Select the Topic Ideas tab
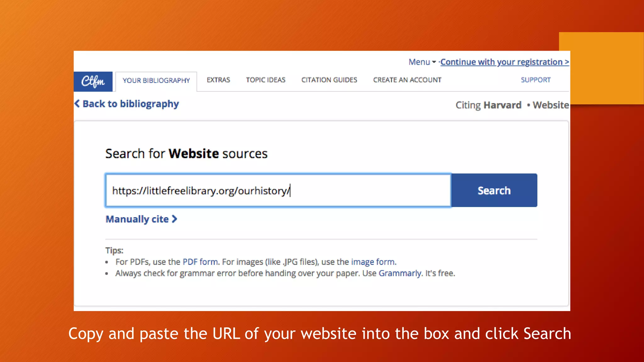 coord(266,80)
